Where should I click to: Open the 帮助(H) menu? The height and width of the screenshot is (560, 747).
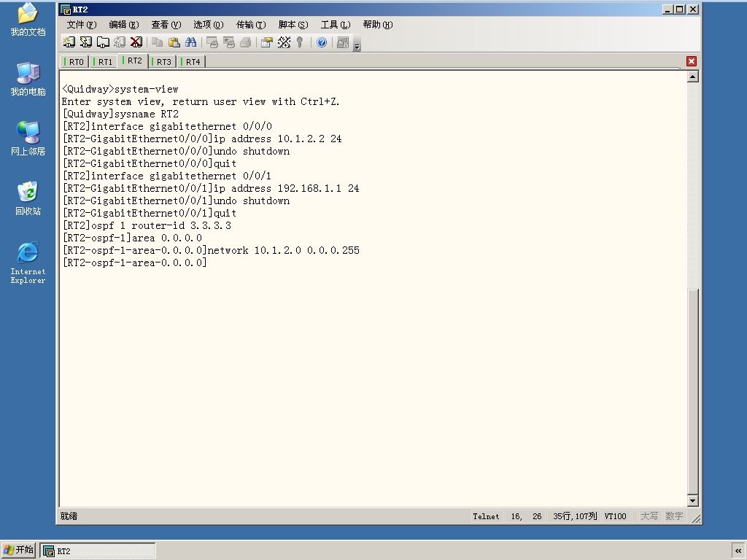378,25
